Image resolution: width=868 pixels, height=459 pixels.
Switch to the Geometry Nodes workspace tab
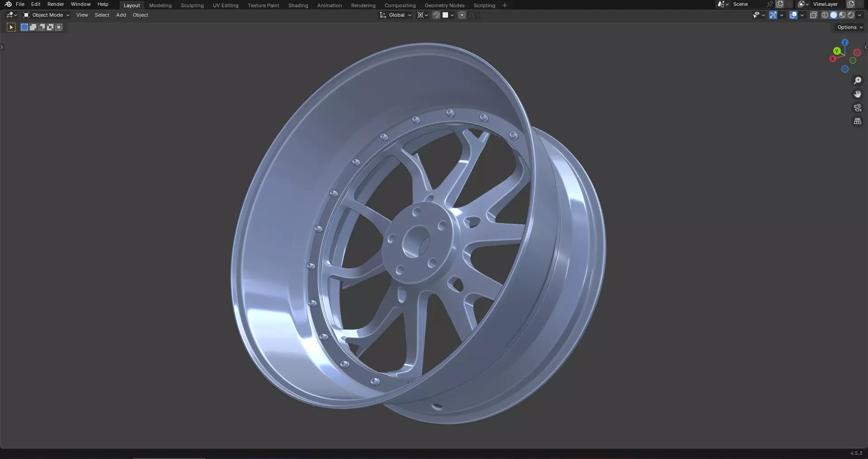pyautogui.click(x=444, y=5)
